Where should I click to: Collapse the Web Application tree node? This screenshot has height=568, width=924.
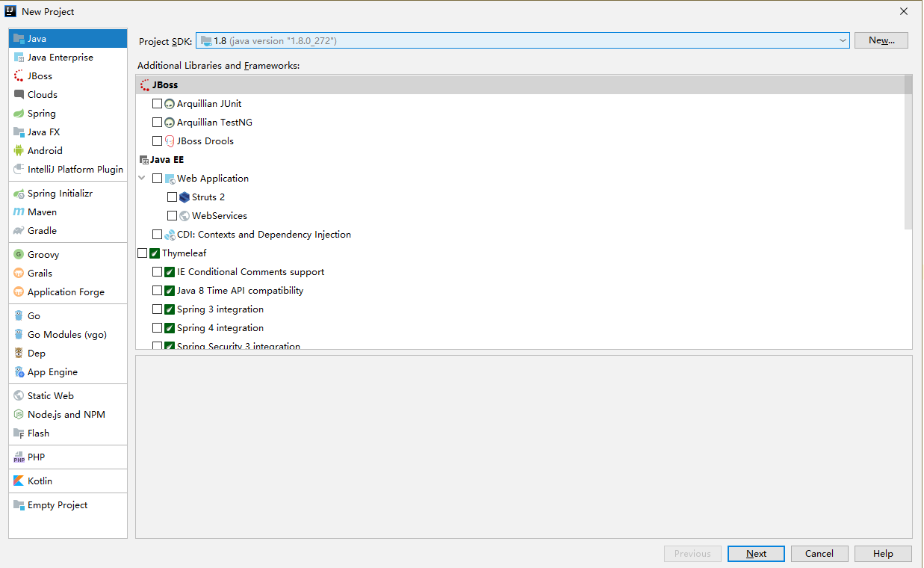click(142, 179)
